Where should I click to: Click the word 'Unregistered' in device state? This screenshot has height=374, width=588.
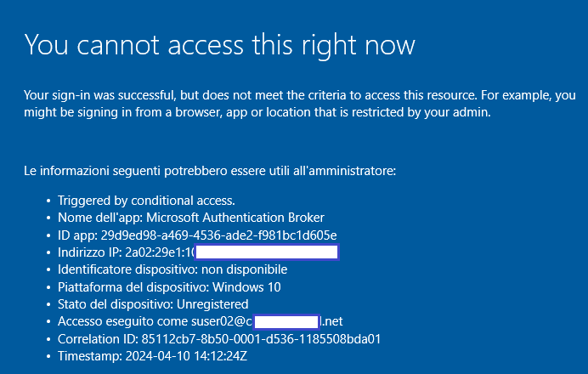coord(212,304)
